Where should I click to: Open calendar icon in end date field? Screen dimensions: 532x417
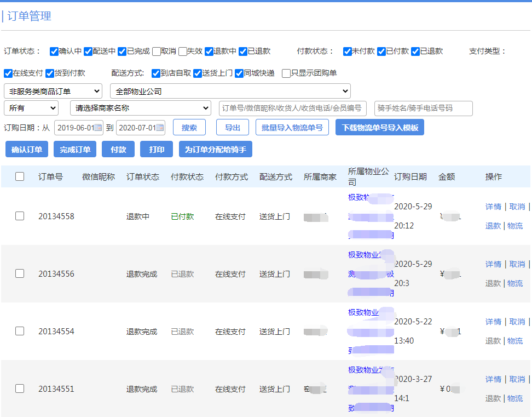(x=160, y=128)
